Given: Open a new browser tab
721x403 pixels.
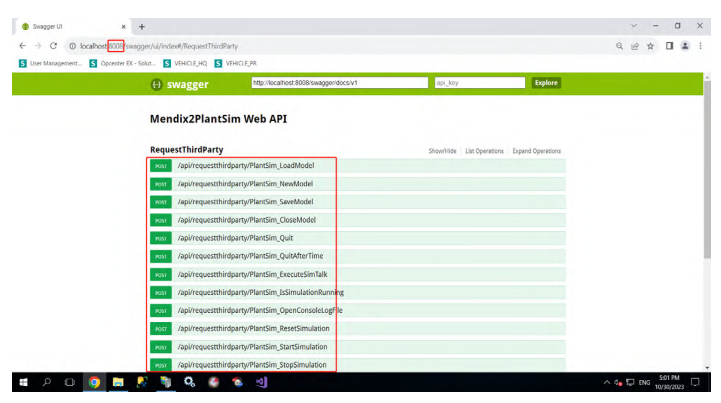Looking at the screenshot, I should (142, 27).
